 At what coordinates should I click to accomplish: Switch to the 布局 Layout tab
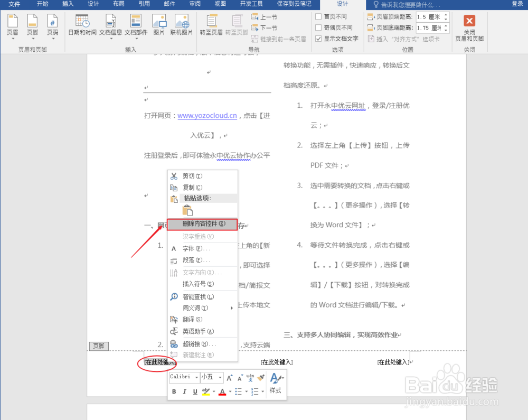pyautogui.click(x=118, y=4)
